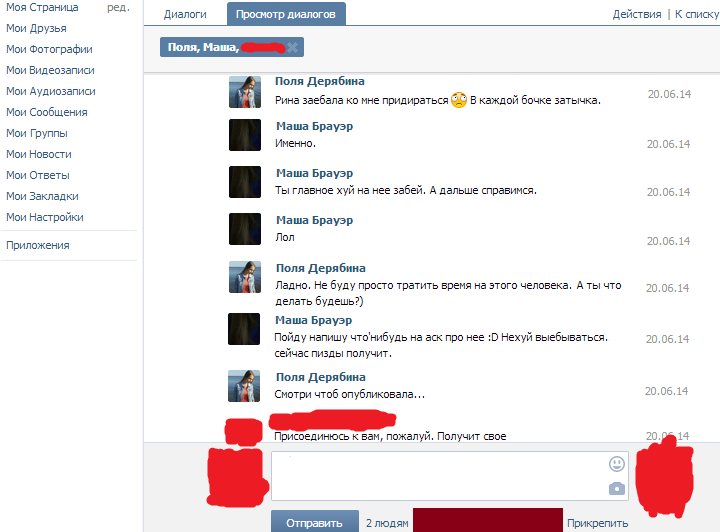Screen dimensions: 720x532
Task: Open Поля Дерябина's avatar on the first message
Action: pyautogui.click(x=245, y=92)
